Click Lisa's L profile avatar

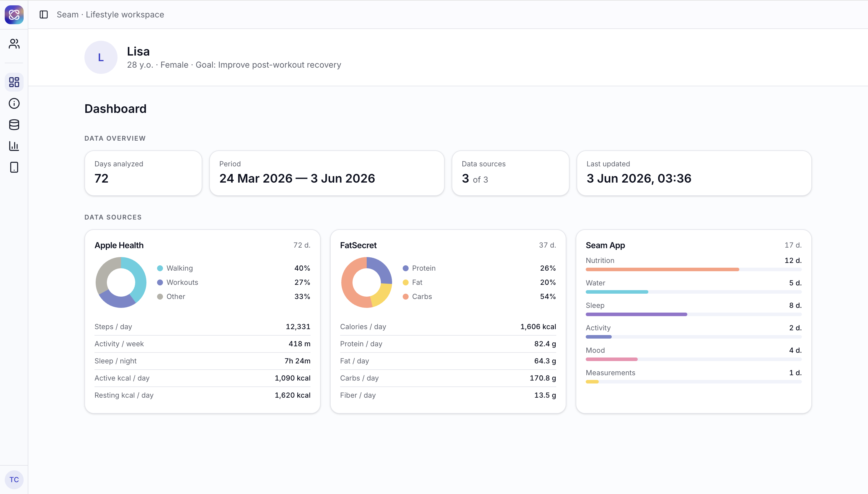[x=101, y=57]
